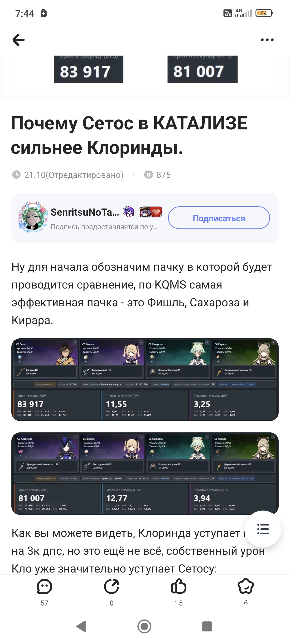This screenshot has width=290, height=644.
Task: Tap the view count icon 875
Action: pyautogui.click(x=148, y=175)
